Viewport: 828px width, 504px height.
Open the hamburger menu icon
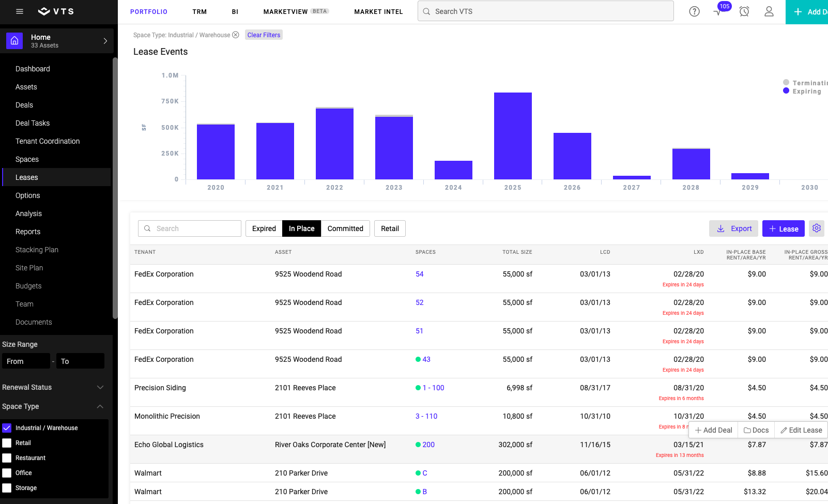pyautogui.click(x=20, y=11)
